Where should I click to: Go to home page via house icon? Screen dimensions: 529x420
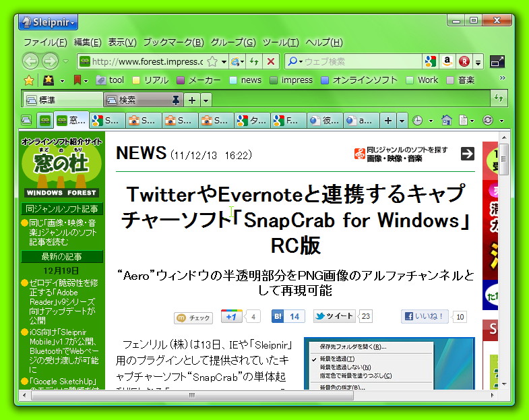446,120
